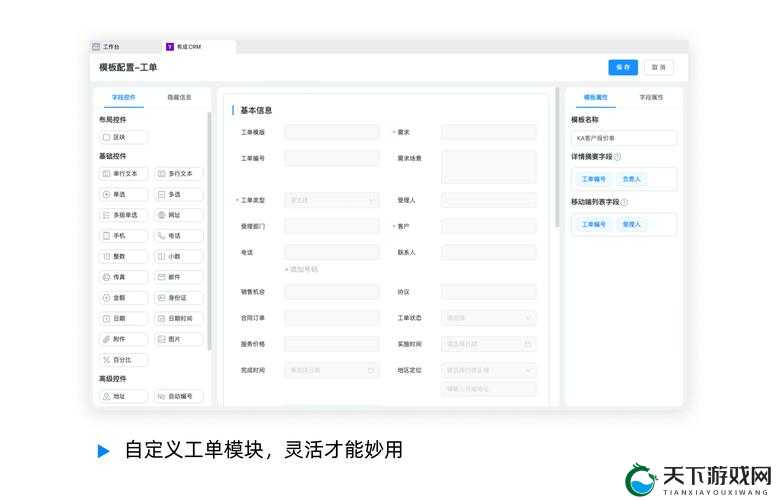Add a 网址 control
The image size is (778, 500).
[x=179, y=215]
